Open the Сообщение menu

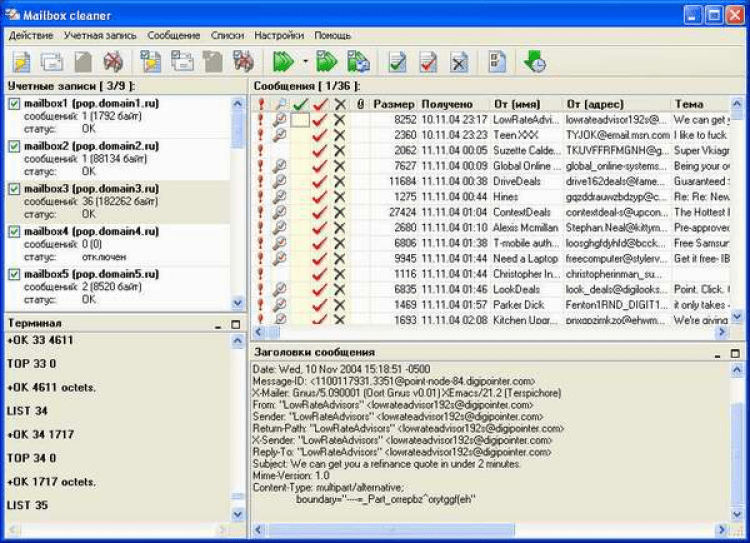[x=174, y=35]
